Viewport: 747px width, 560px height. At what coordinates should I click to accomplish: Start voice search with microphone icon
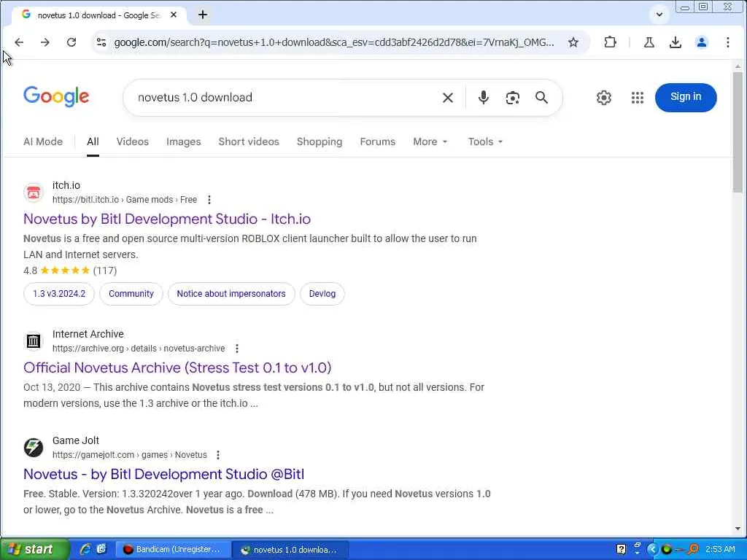[x=483, y=98]
